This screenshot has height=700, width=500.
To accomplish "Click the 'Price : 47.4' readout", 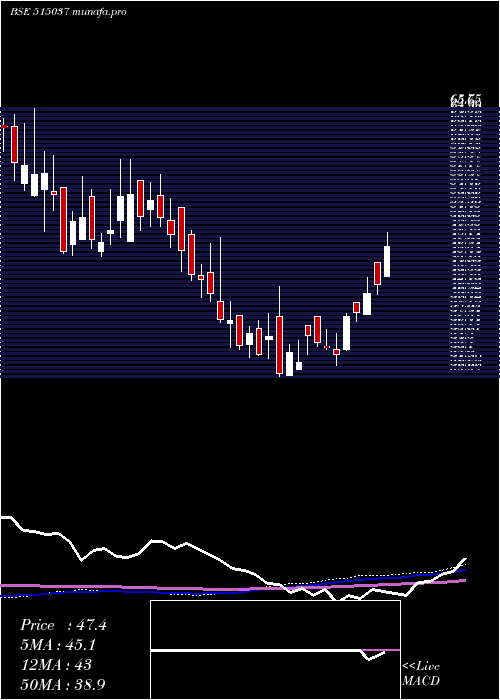I will pos(63,625).
